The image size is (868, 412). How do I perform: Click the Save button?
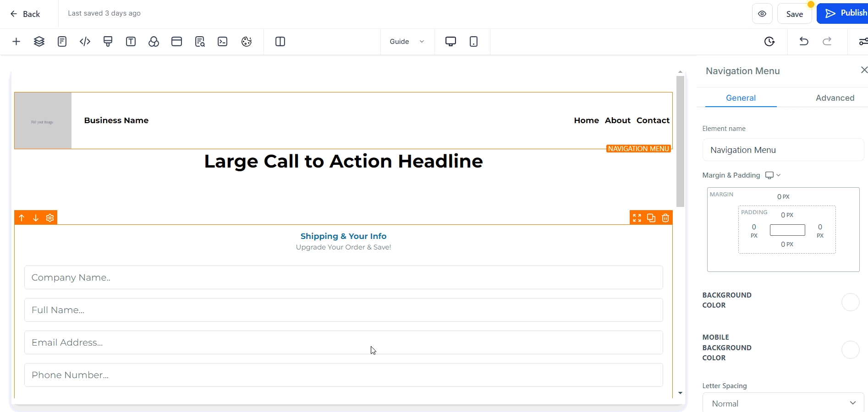click(794, 14)
